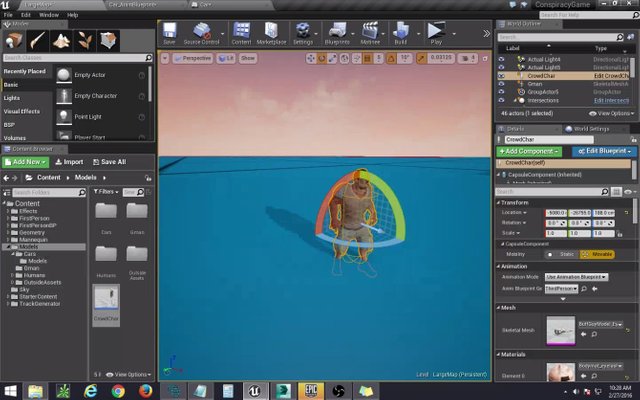The image size is (640, 400).
Task: Open viewport options arrow dropdown
Action: pos(164,58)
